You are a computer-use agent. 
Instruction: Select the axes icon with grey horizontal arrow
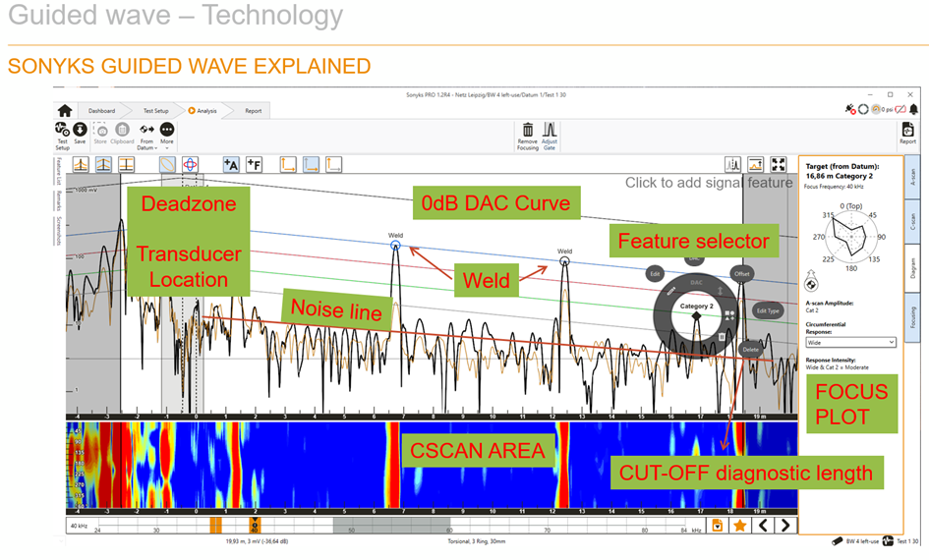(x=333, y=165)
